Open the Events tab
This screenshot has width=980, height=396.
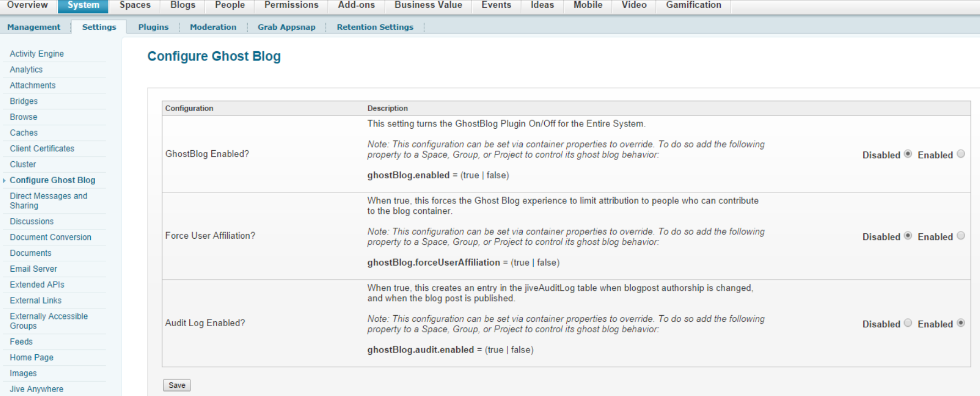coord(496,5)
